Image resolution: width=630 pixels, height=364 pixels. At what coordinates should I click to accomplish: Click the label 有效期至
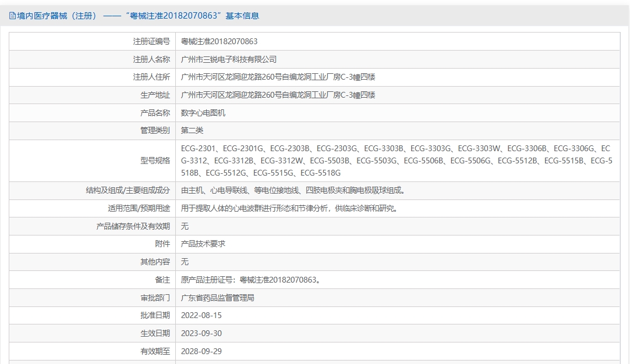[155, 351]
